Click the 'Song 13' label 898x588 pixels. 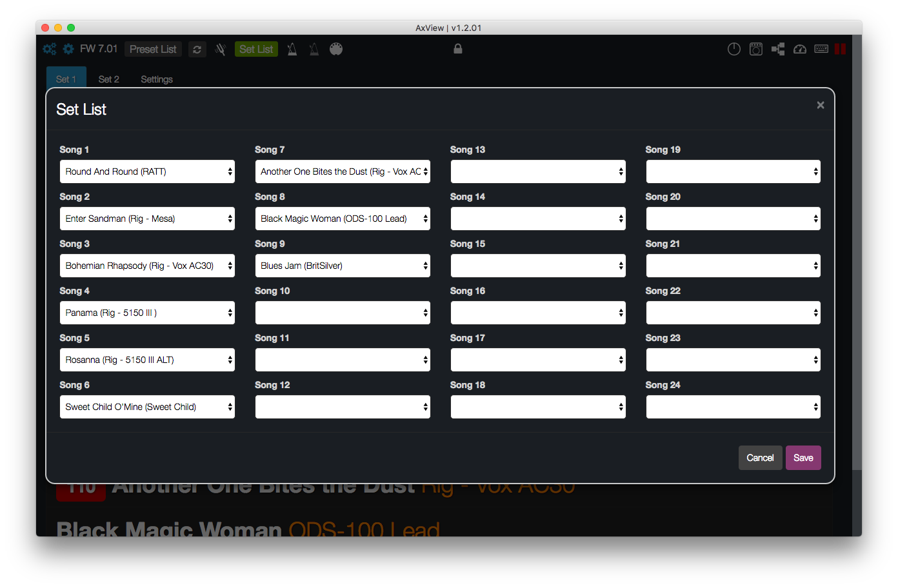point(468,150)
